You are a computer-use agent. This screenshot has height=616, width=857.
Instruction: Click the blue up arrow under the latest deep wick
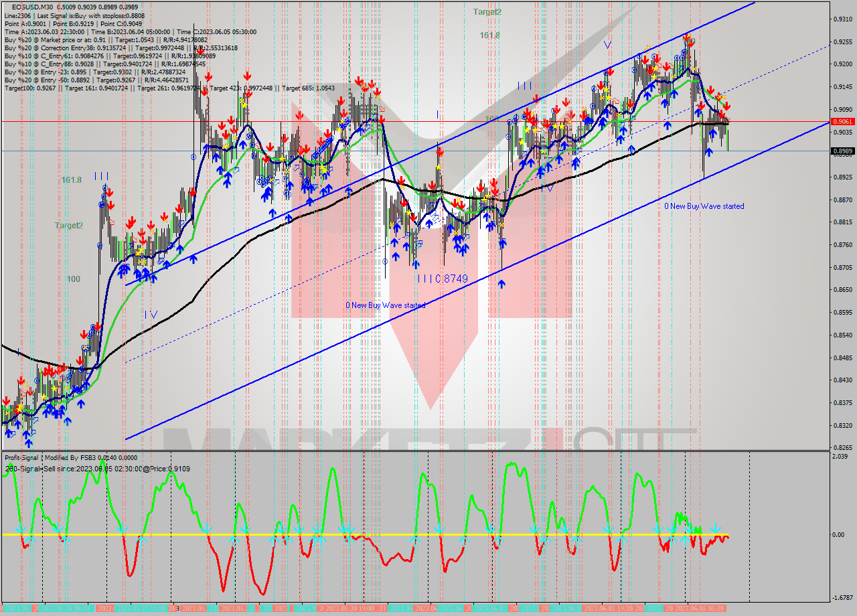708,151
